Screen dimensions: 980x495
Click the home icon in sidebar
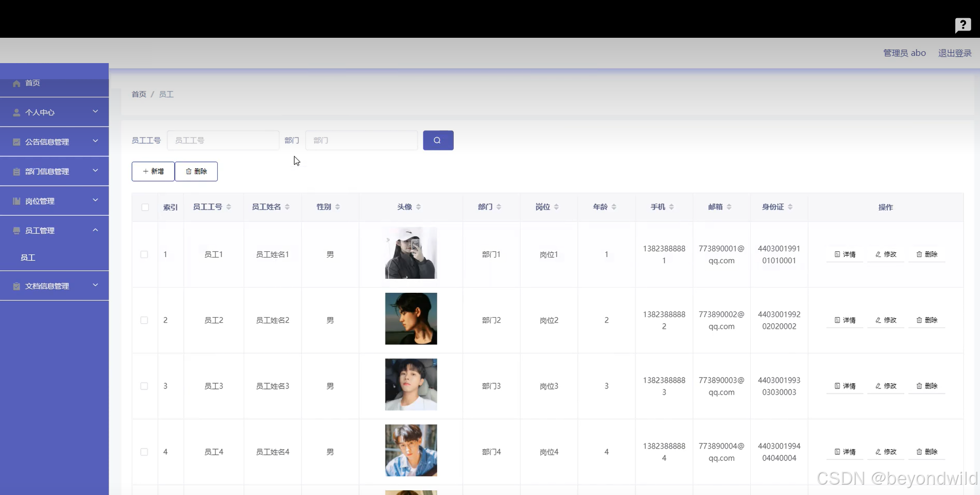[x=17, y=83]
